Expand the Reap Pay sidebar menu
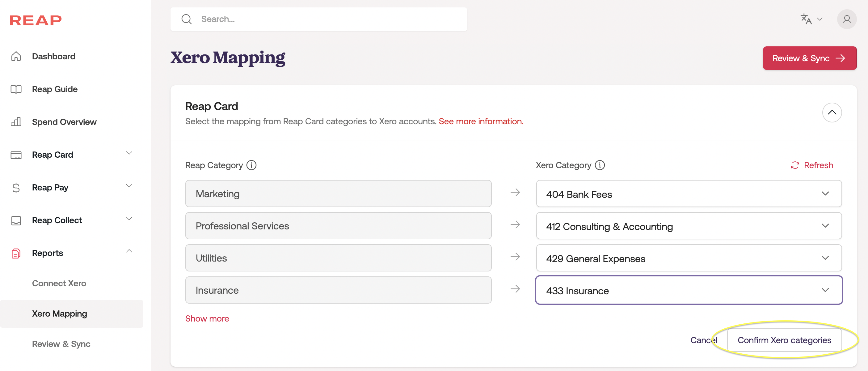 [129, 186]
